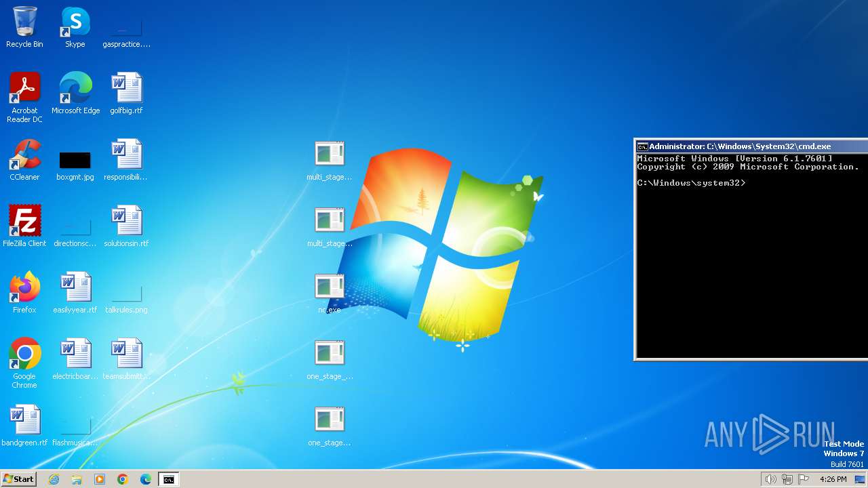The width and height of the screenshot is (868, 488).
Task: Click the C:\Windows\system32> prompt line
Action: (691, 183)
